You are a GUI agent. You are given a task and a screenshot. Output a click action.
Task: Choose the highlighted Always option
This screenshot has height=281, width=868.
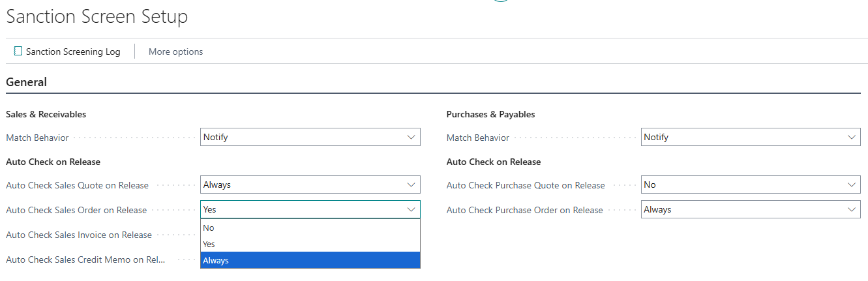(x=310, y=260)
